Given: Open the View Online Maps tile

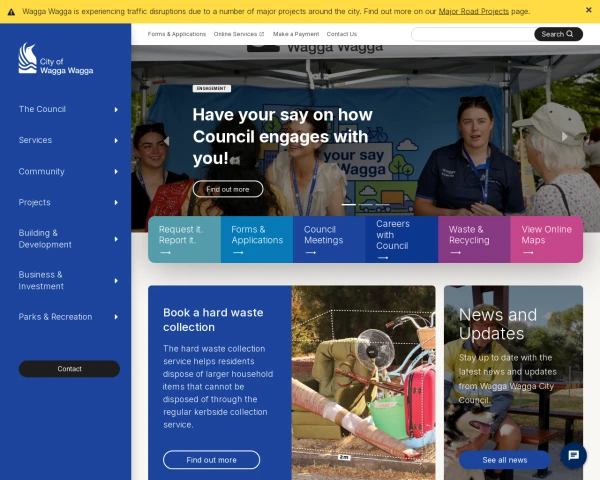Looking at the screenshot, I should [x=547, y=240].
